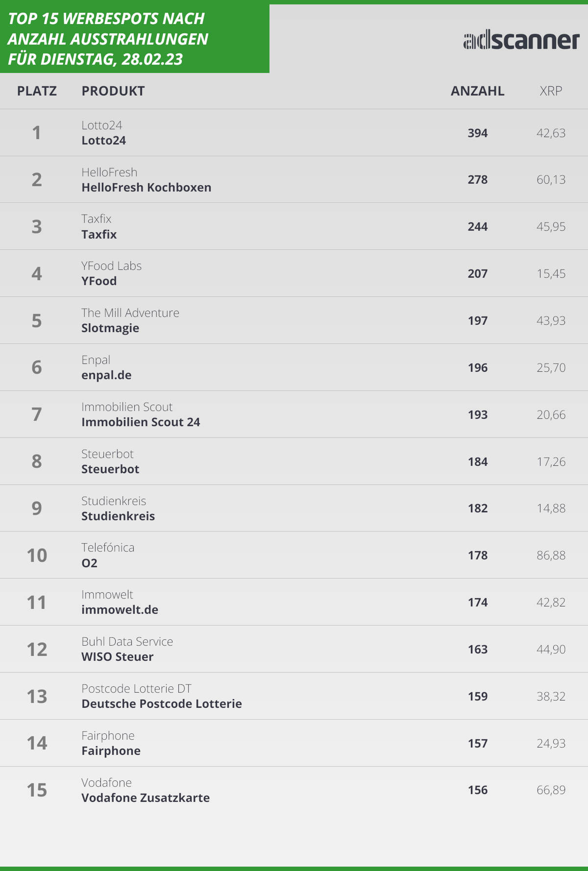Open the enpal.de entry
This screenshot has height=871, width=588.
point(106,375)
